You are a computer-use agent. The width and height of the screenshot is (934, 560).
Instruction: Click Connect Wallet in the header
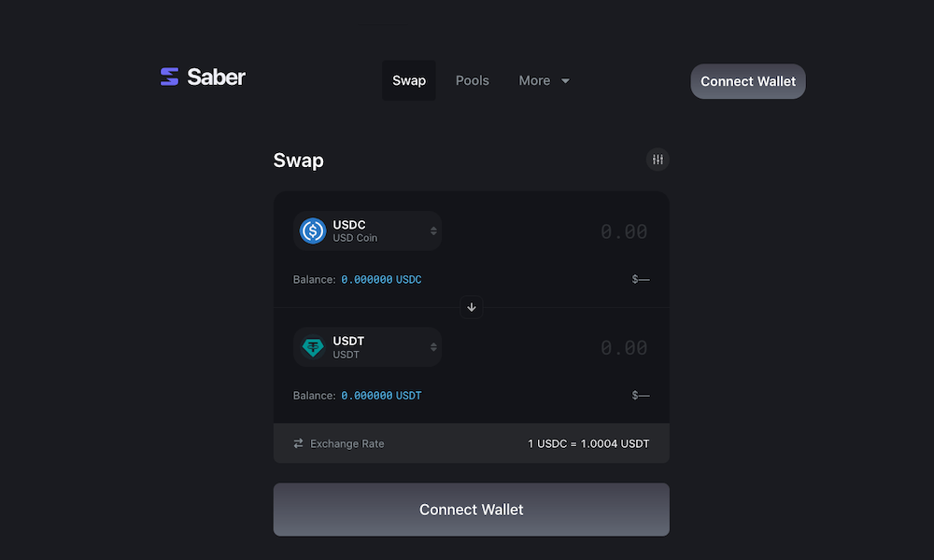pos(748,81)
